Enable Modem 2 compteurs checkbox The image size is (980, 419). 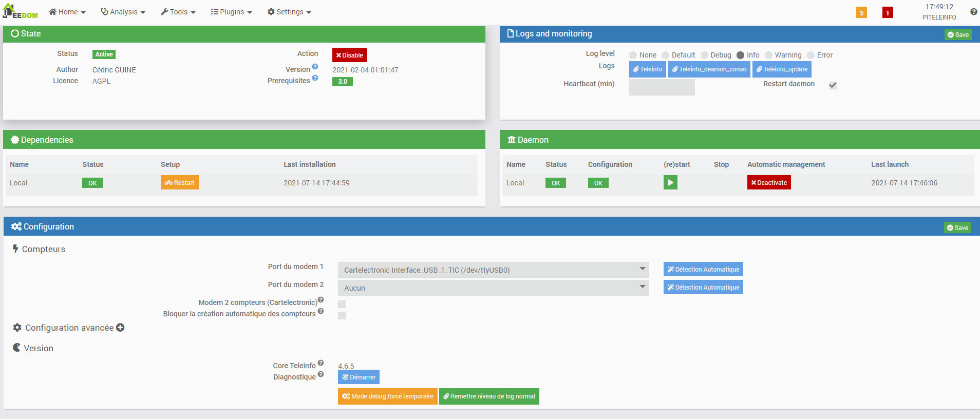tap(342, 304)
